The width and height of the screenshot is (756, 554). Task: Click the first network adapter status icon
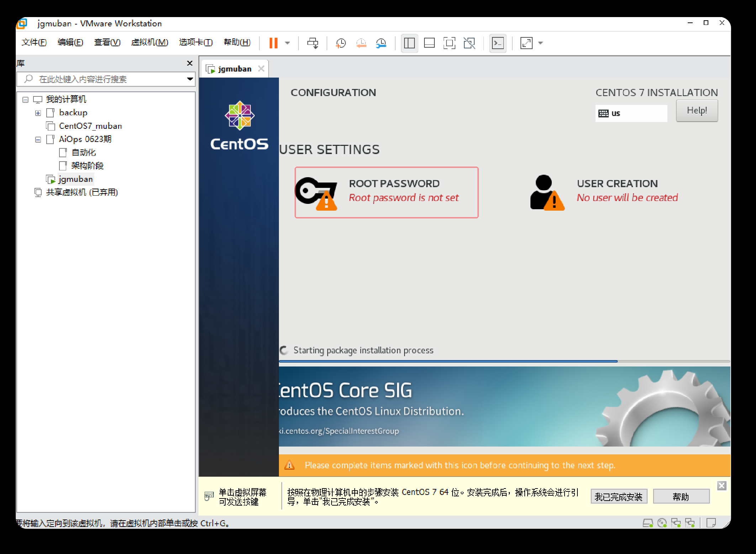(676, 523)
